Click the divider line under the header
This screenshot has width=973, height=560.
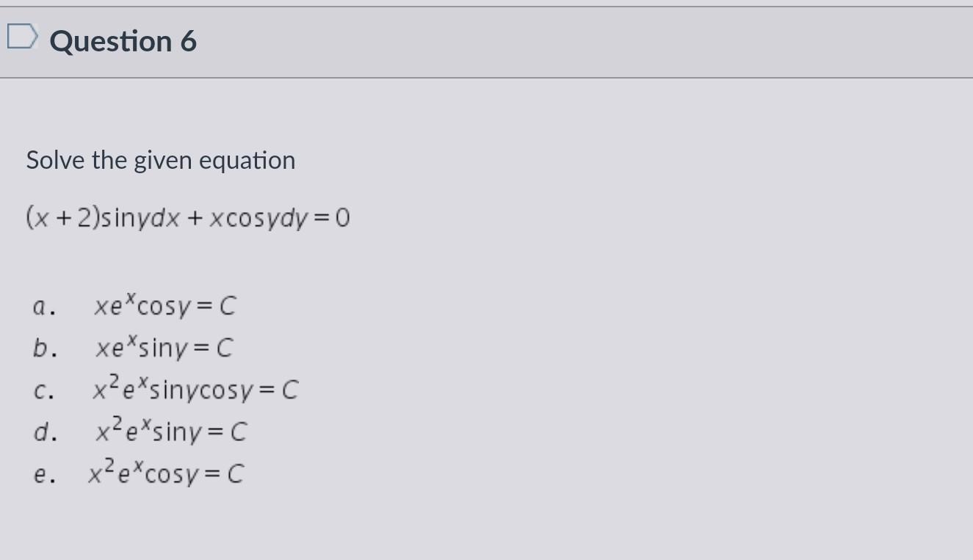(485, 77)
